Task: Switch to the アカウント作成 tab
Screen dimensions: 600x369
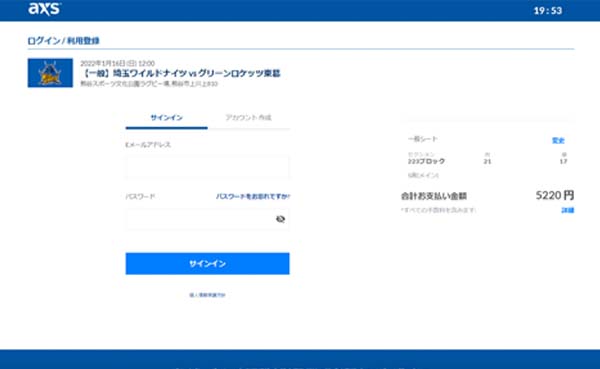Action: (248, 118)
